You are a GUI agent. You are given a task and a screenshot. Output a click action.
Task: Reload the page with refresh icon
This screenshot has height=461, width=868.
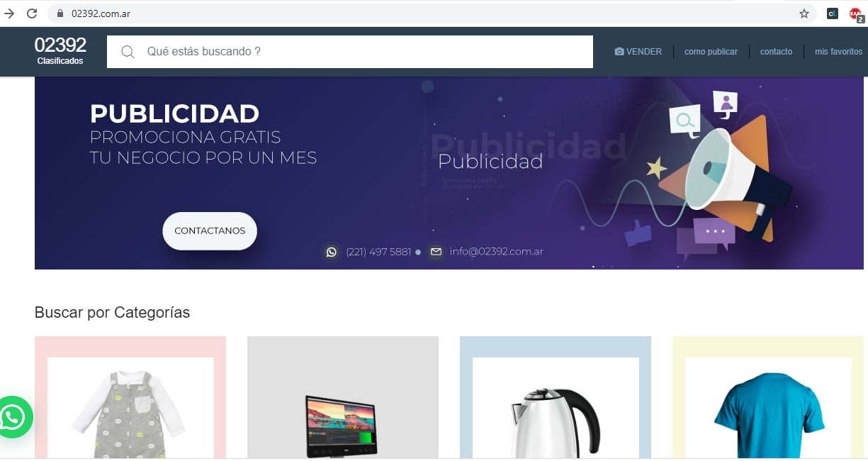point(32,13)
